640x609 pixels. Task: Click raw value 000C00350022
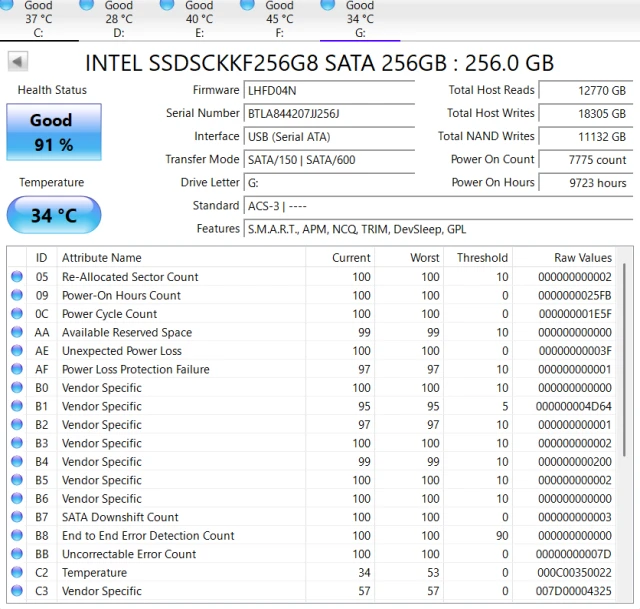click(x=574, y=573)
